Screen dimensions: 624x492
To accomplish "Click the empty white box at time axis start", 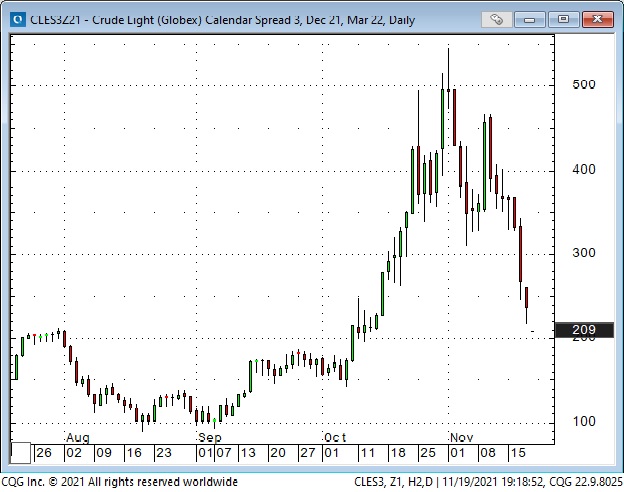I will (20, 453).
